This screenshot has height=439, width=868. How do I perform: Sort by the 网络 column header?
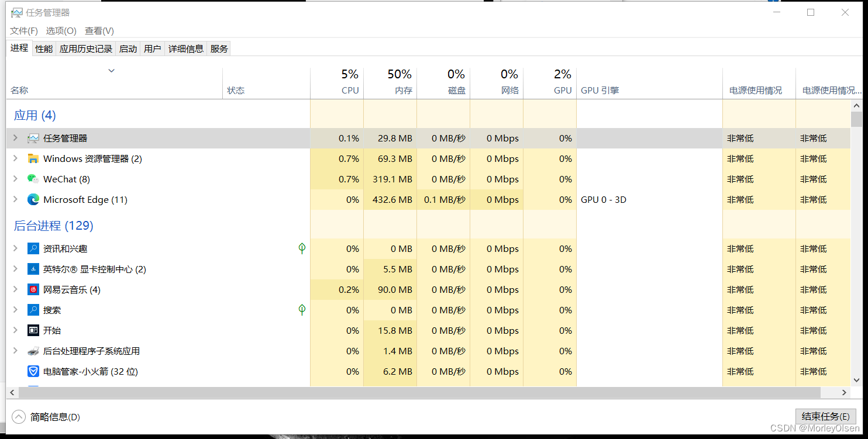[x=497, y=83]
